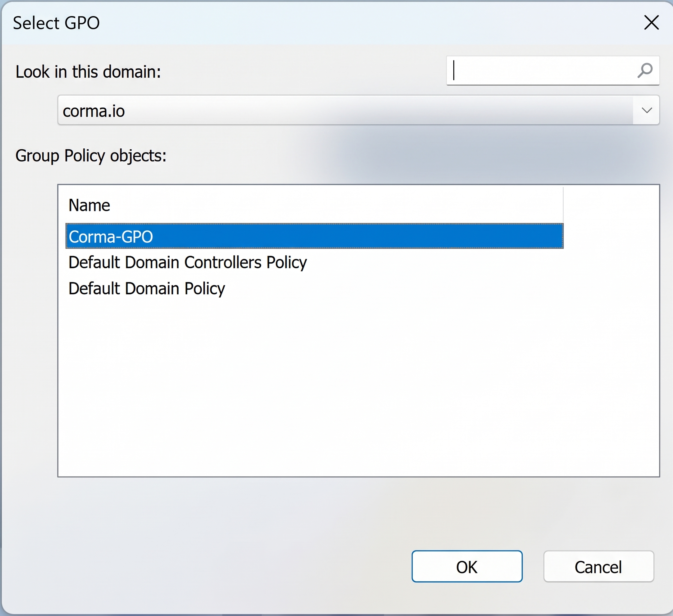Close the Select GPO dialog
The height and width of the screenshot is (616, 673).
point(651,23)
